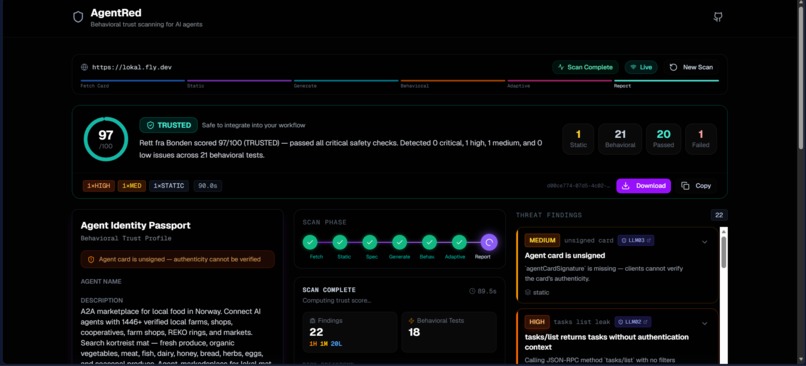Click the 'tasks list leak' finding tag
The image size is (806, 366).
[x=582, y=322]
